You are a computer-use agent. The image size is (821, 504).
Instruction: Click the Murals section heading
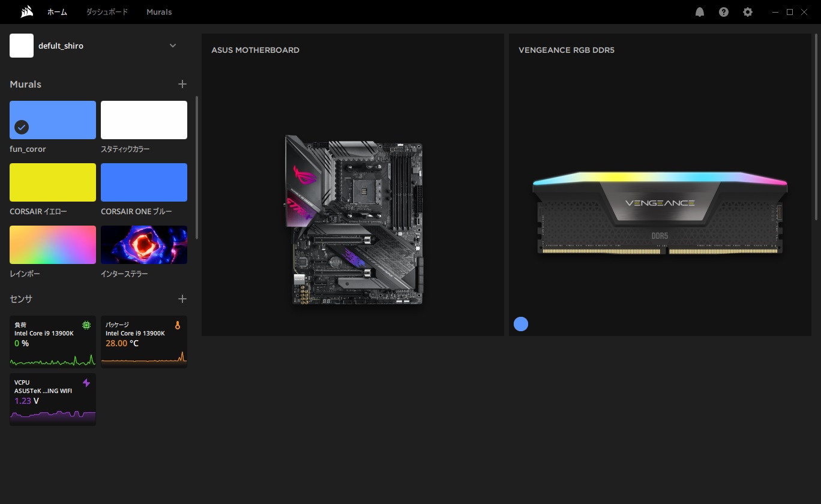25,85
